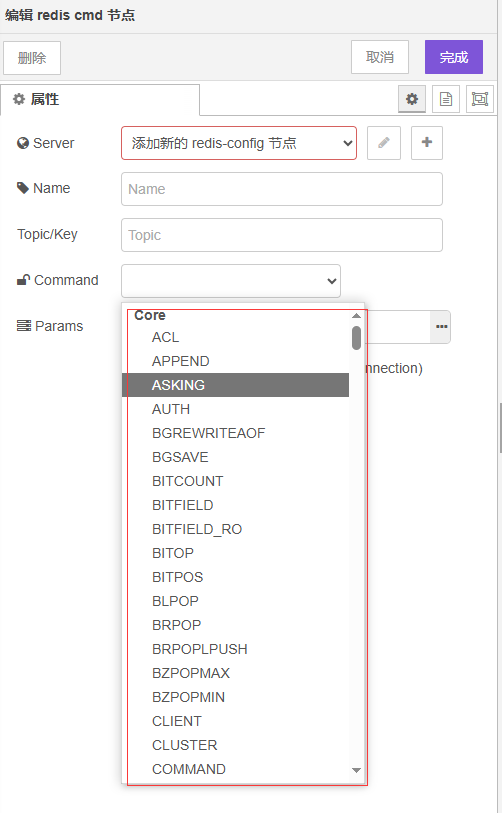Click the command list scrollbar thumb

[356, 338]
